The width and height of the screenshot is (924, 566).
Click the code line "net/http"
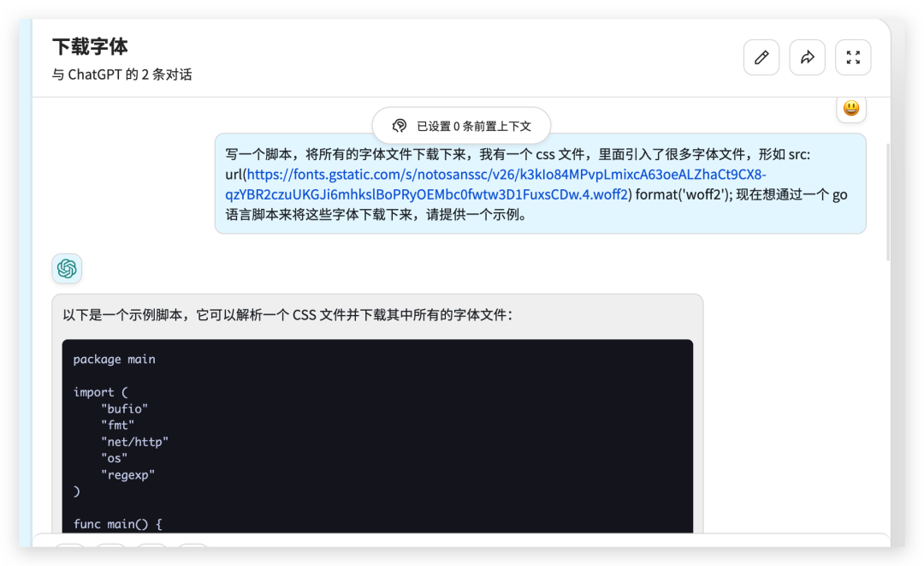pos(134,442)
